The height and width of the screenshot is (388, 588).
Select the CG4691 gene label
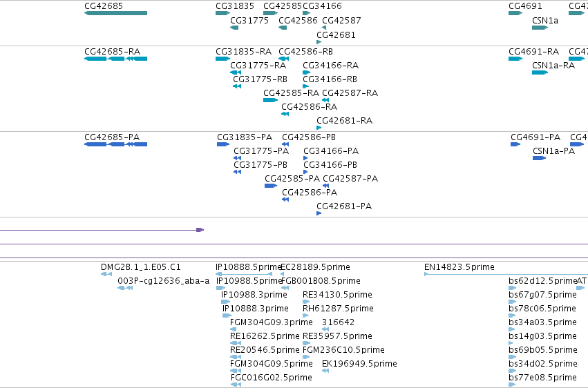[525, 6]
